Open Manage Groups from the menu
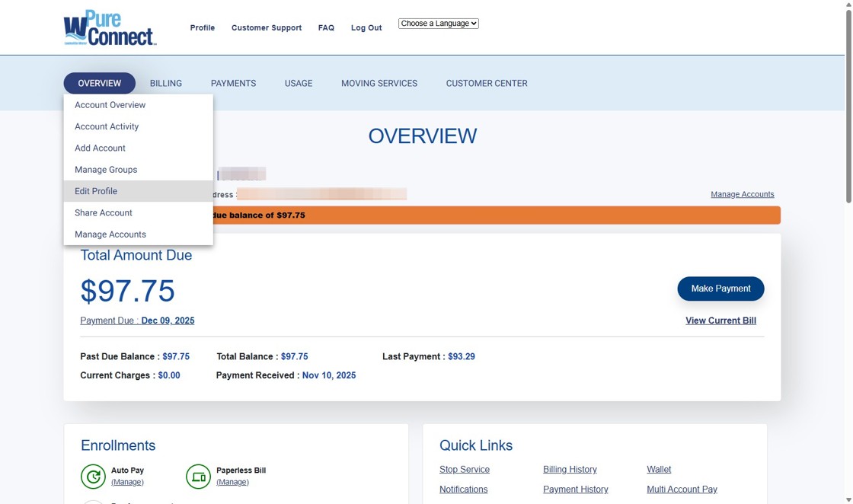 106,170
